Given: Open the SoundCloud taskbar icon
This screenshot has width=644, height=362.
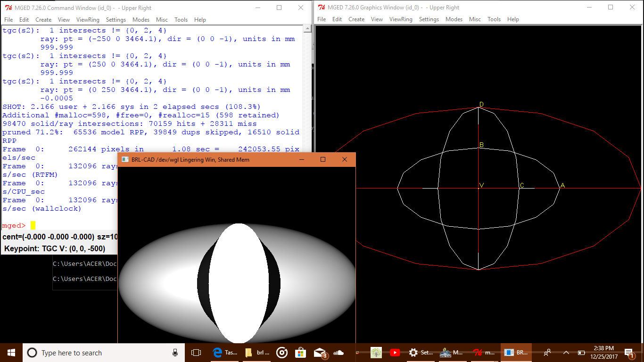Looking at the screenshot, I should point(339,353).
